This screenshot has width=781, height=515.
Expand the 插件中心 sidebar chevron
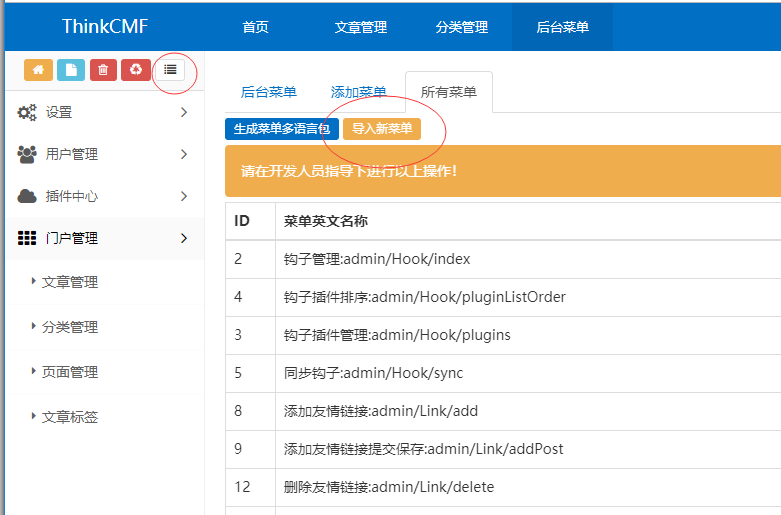coord(183,197)
